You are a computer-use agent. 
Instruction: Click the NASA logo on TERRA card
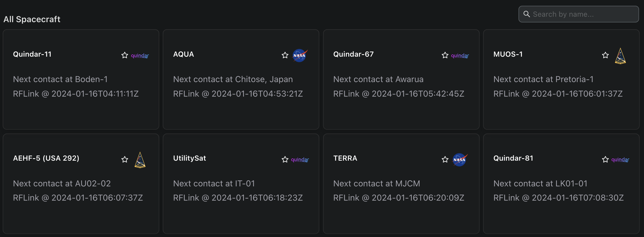point(460,160)
